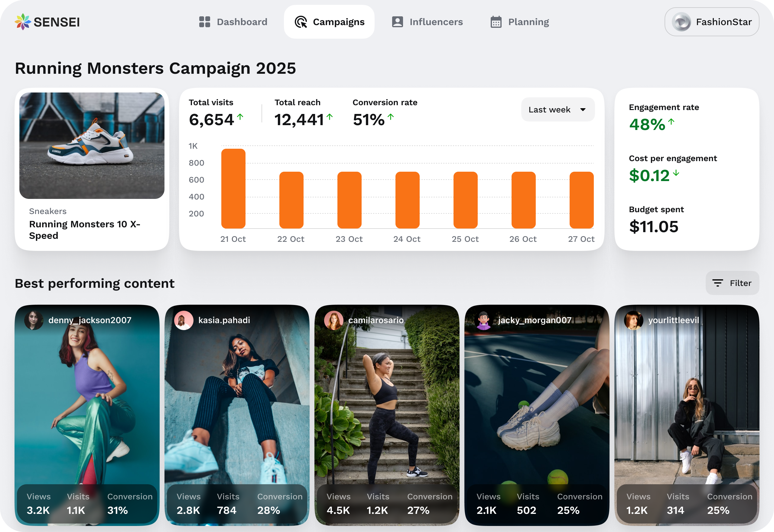Click the Filter lines icon

click(x=717, y=283)
